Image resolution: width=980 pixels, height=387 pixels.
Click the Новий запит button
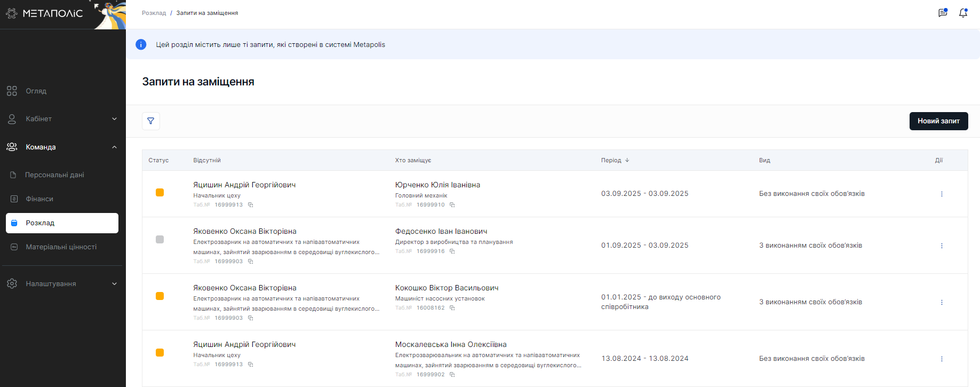pos(938,121)
